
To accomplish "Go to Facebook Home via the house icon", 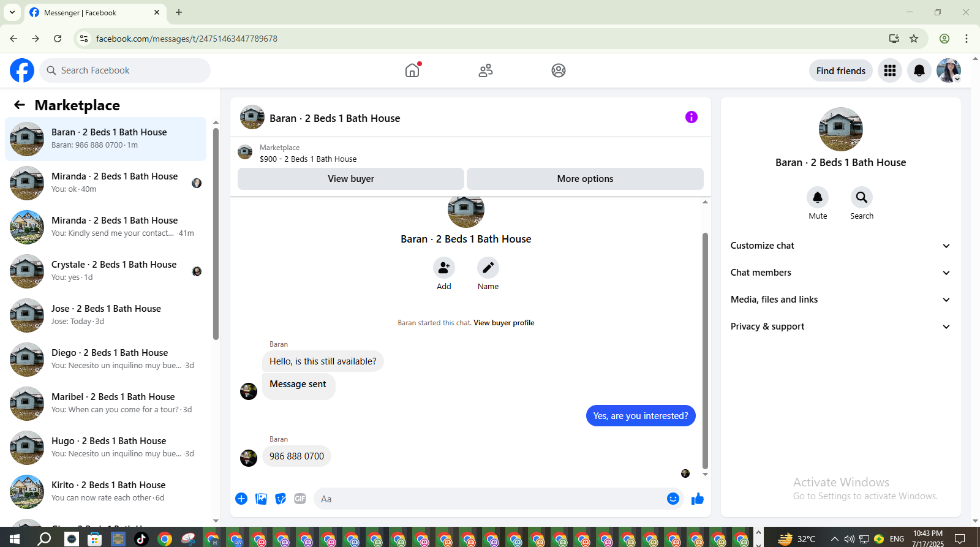I will point(412,70).
